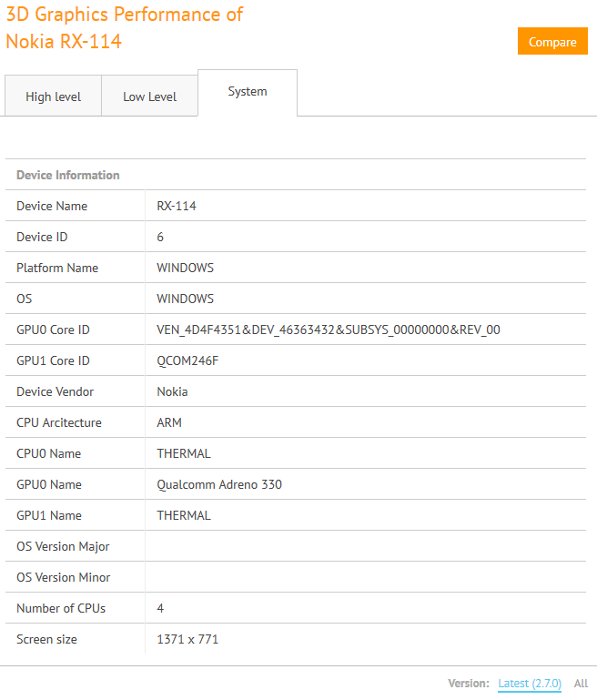Click the Device Information section header

[x=68, y=175]
